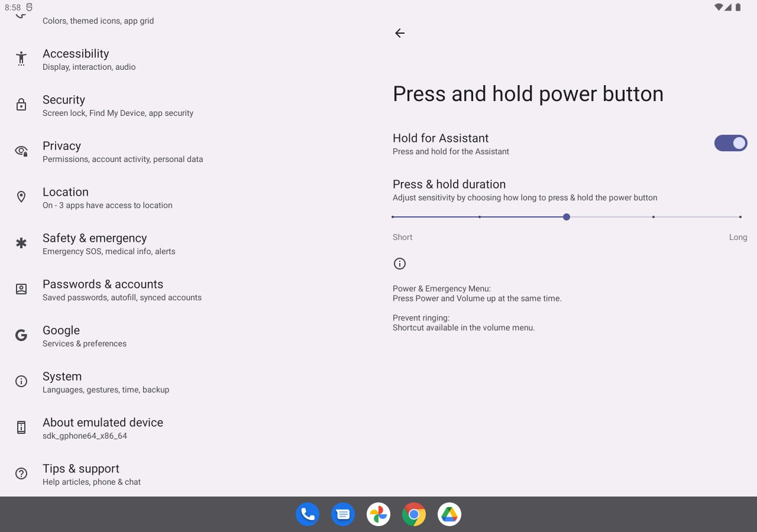Click the Security padlock icon
This screenshot has height=532, width=757.
[21, 105]
